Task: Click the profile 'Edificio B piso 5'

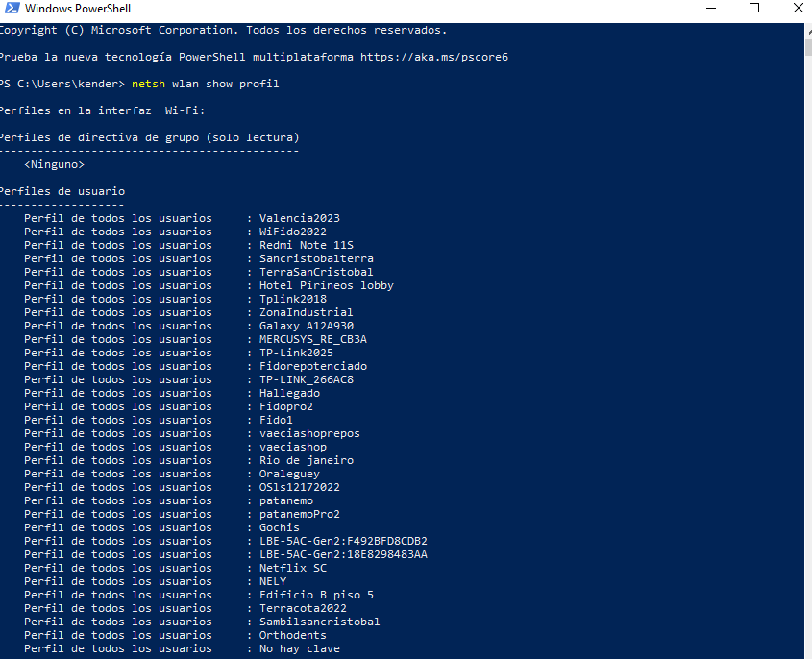Action: (x=316, y=596)
